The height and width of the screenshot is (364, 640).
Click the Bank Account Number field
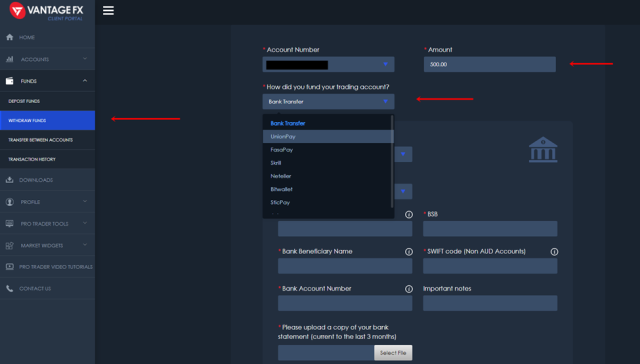(x=345, y=303)
